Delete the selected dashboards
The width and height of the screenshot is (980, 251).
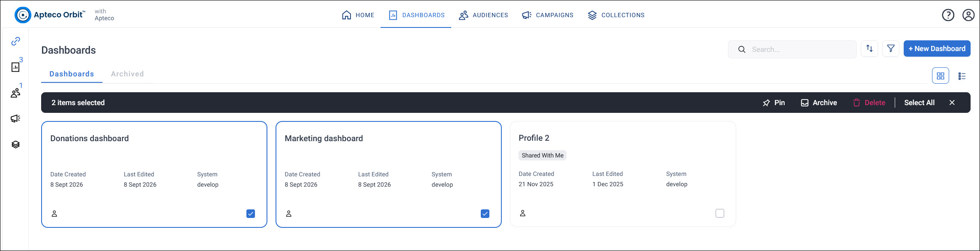point(869,103)
